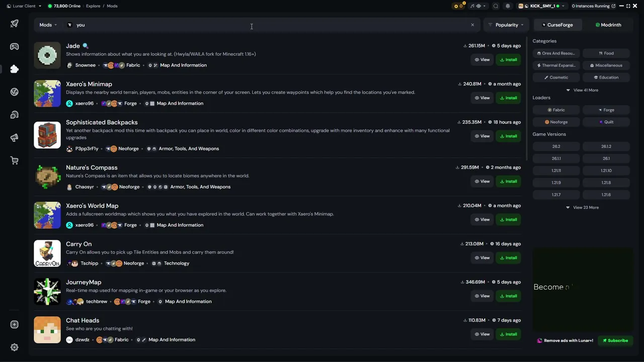View Xaero's World Map details
The width and height of the screenshot is (644, 362).
pos(482,220)
